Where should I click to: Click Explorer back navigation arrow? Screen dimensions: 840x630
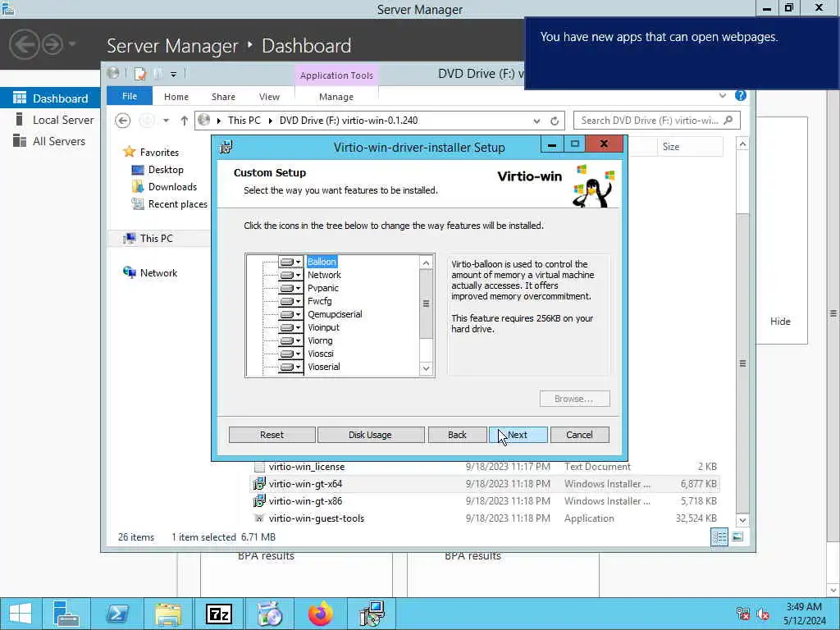[123, 121]
